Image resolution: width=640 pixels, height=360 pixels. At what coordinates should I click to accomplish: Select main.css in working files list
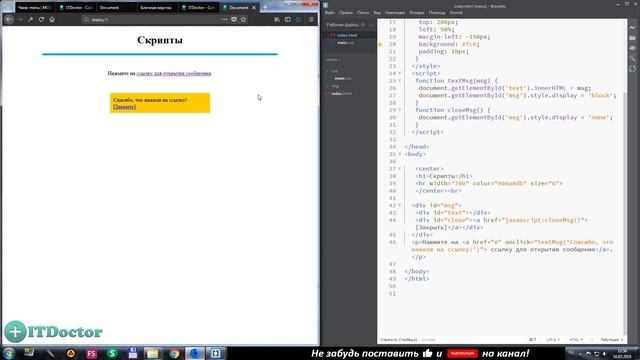coord(345,42)
